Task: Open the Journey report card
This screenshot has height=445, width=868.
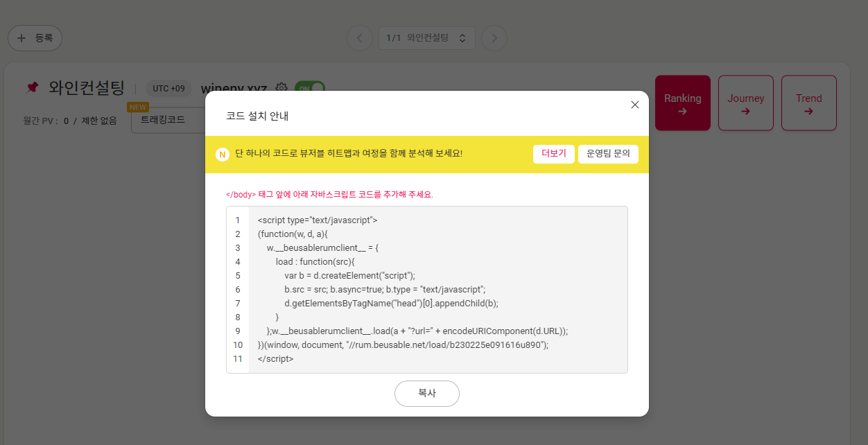Action: 746,103
